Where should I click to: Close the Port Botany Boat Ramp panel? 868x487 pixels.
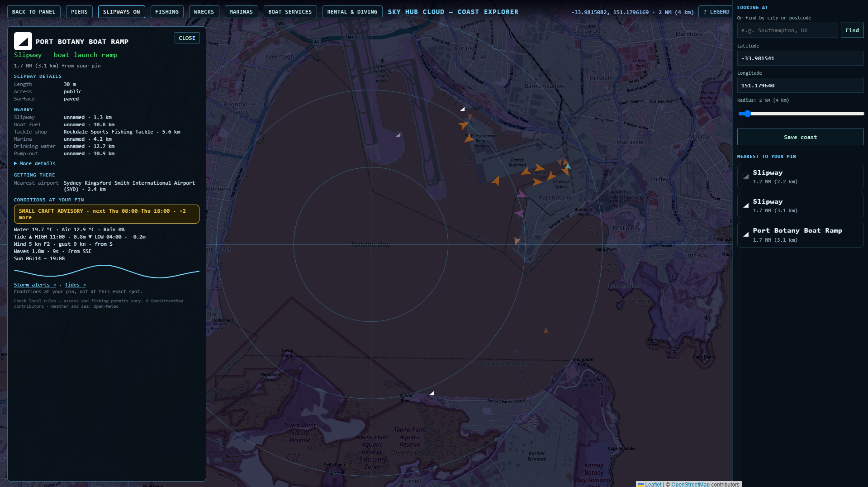[x=187, y=38]
